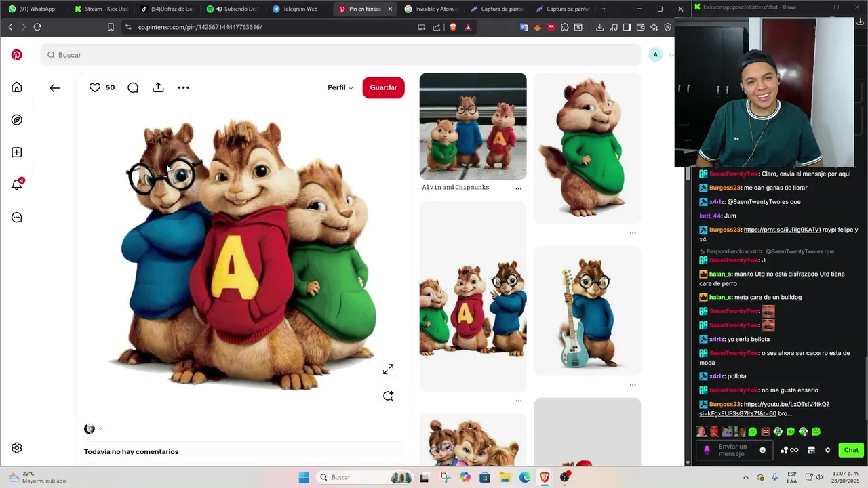Open the Simon with guitar pin thumbnail

pyautogui.click(x=587, y=310)
